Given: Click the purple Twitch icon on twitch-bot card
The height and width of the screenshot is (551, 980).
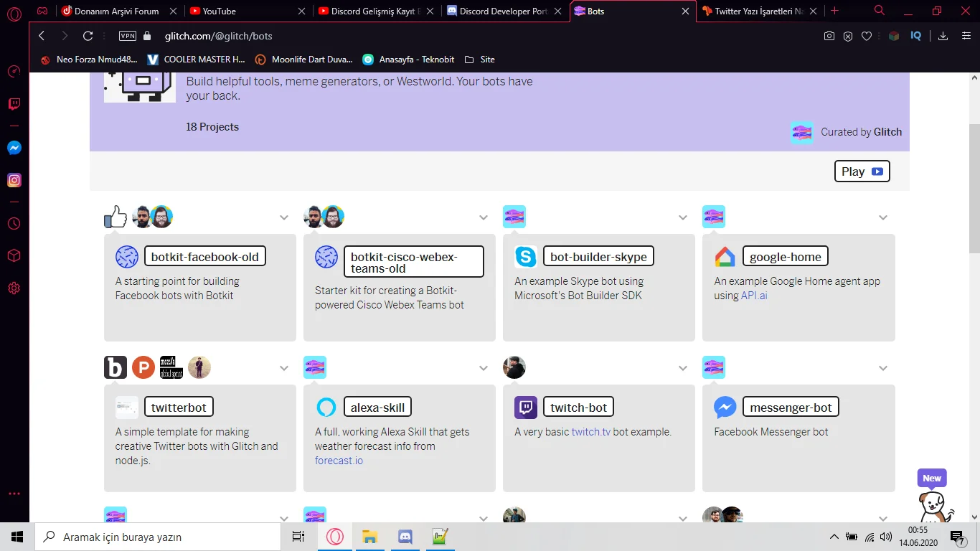Looking at the screenshot, I should 526,408.
